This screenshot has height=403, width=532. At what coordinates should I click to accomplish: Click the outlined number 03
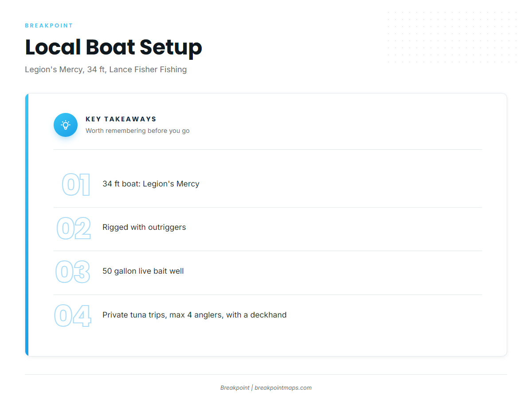pyautogui.click(x=73, y=272)
